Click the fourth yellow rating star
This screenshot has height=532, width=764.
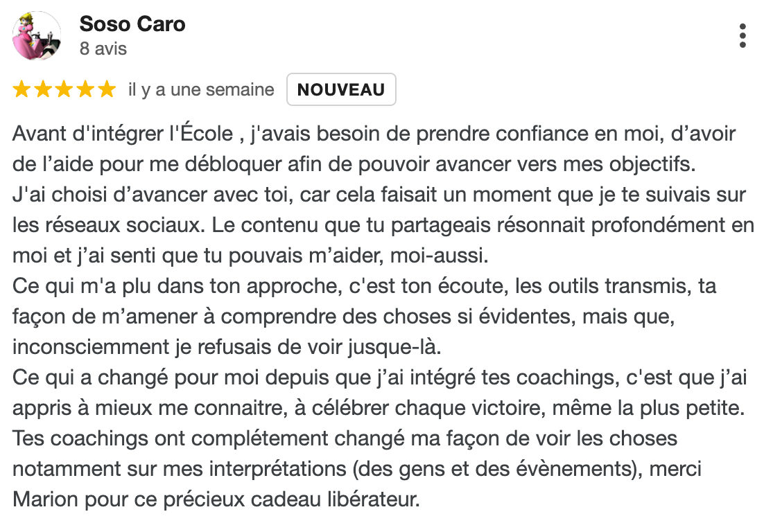pos(85,89)
